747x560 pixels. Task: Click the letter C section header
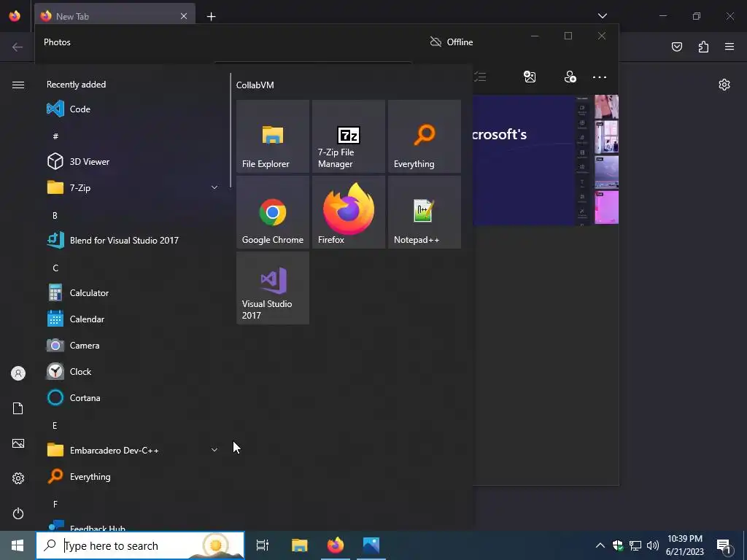coord(55,268)
